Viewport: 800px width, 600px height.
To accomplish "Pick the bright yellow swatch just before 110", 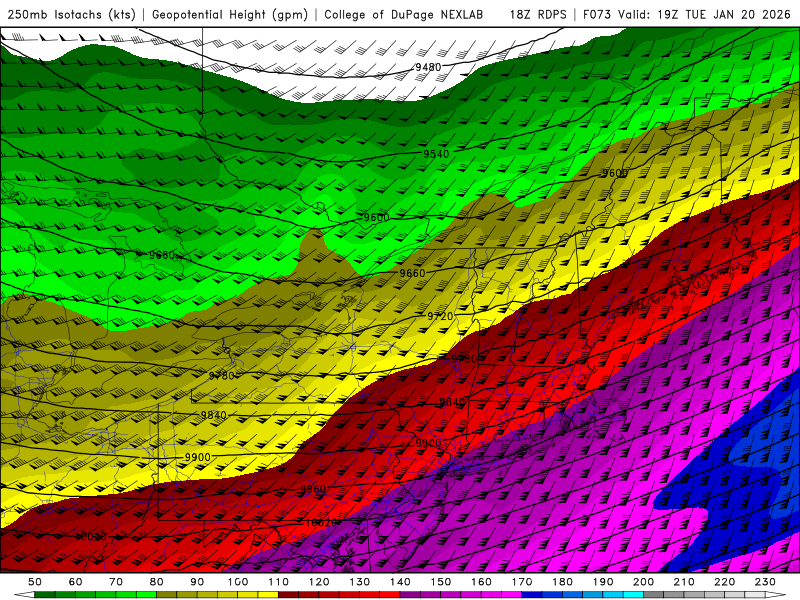I will coord(268,595).
